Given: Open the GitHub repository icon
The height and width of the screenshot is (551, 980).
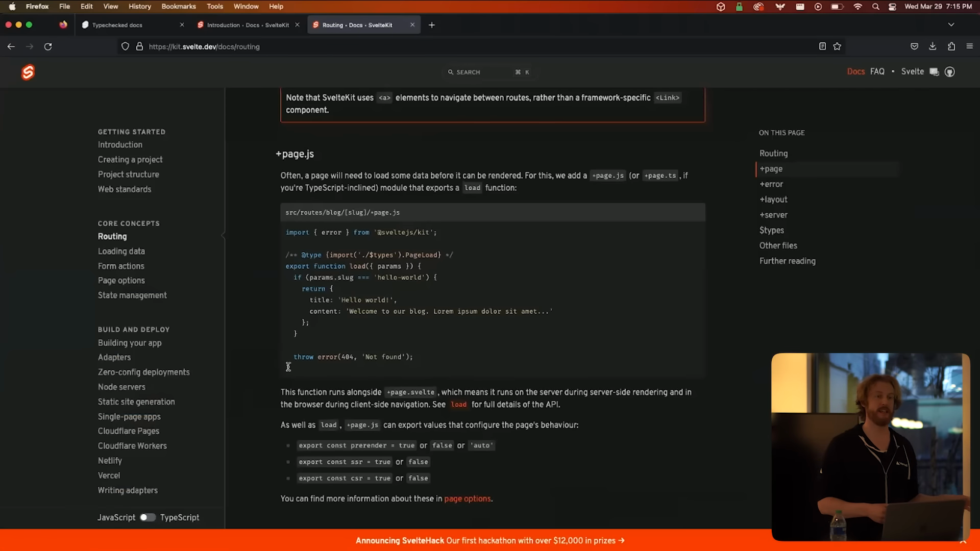Looking at the screenshot, I should (950, 72).
